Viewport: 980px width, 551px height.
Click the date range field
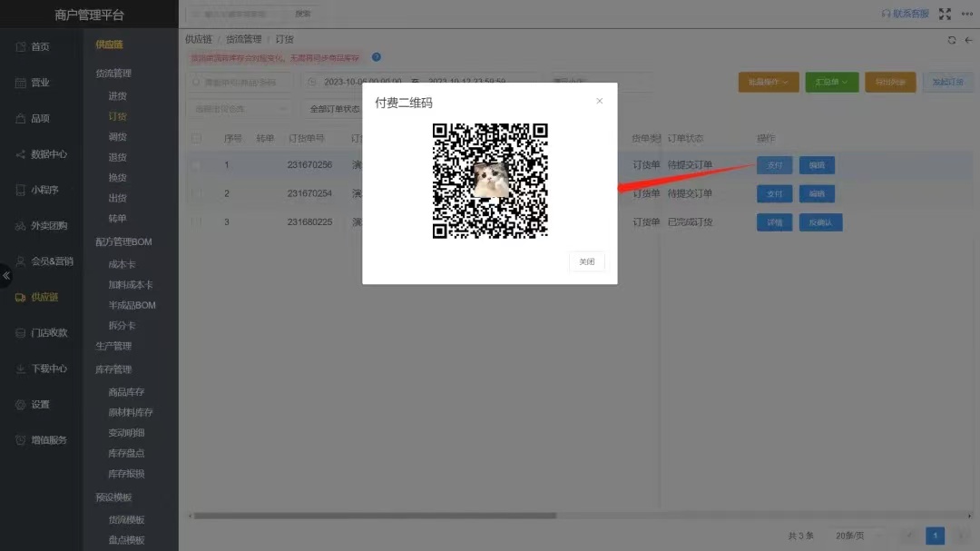(x=416, y=82)
